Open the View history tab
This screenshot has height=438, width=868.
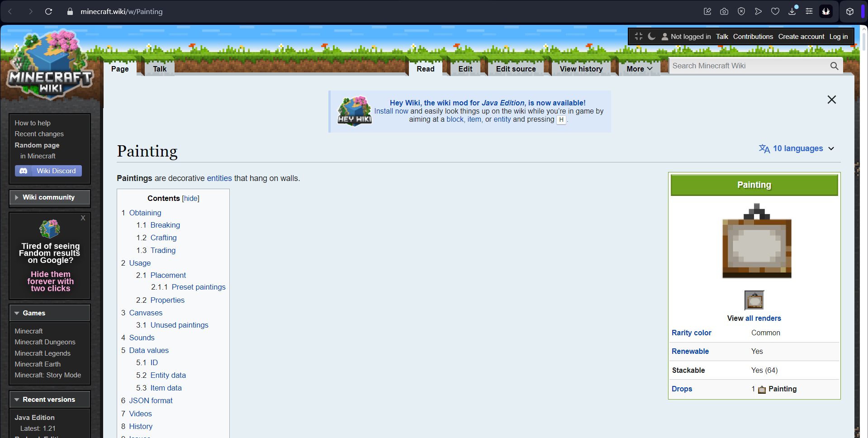click(x=581, y=69)
